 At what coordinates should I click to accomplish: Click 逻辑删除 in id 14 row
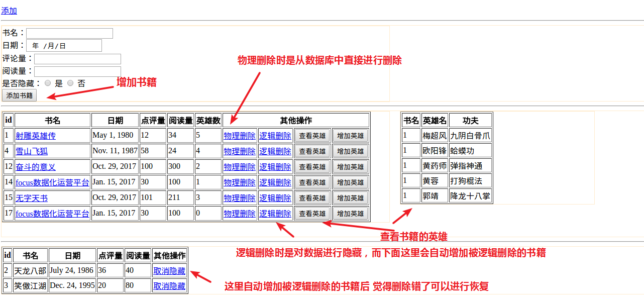click(275, 182)
